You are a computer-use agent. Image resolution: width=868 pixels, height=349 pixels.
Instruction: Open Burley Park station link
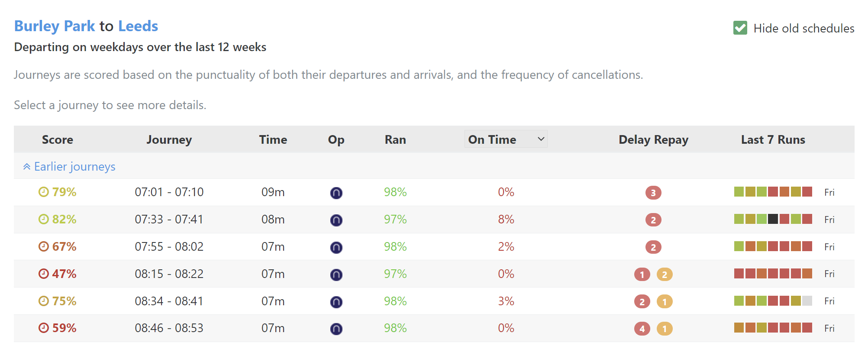(x=55, y=26)
